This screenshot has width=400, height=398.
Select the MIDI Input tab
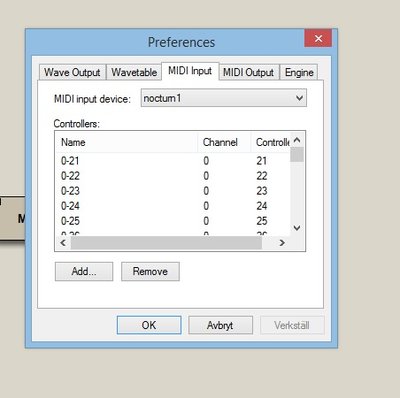point(190,71)
